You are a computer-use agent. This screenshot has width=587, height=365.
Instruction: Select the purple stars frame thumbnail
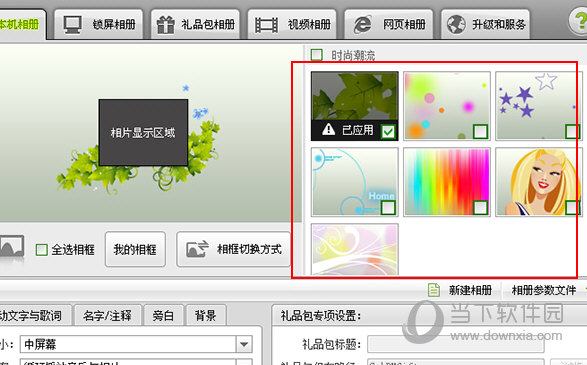(539, 106)
